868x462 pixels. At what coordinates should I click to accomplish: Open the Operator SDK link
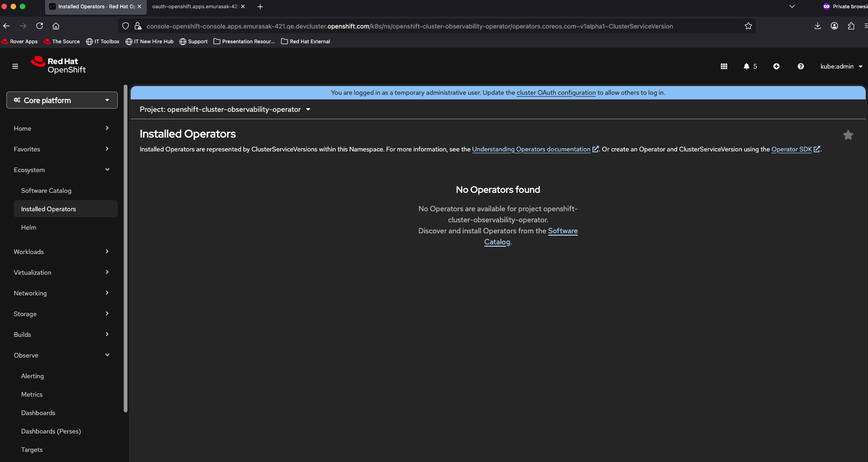(x=796, y=149)
